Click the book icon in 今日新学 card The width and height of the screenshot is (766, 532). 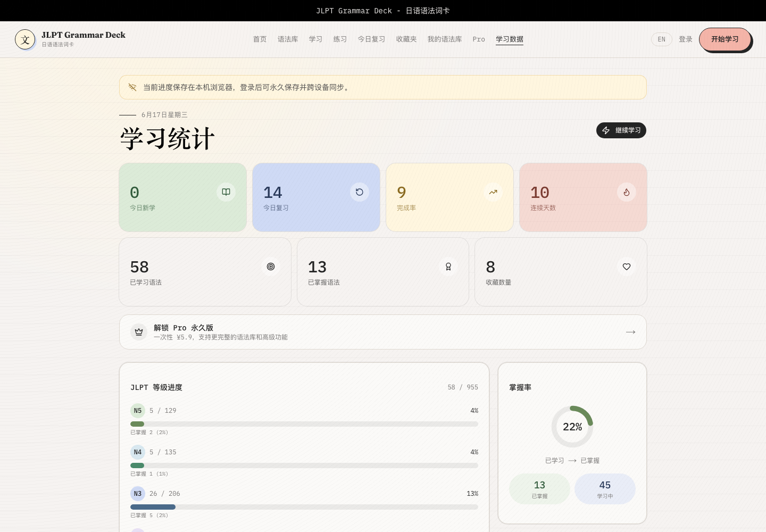coord(226,192)
